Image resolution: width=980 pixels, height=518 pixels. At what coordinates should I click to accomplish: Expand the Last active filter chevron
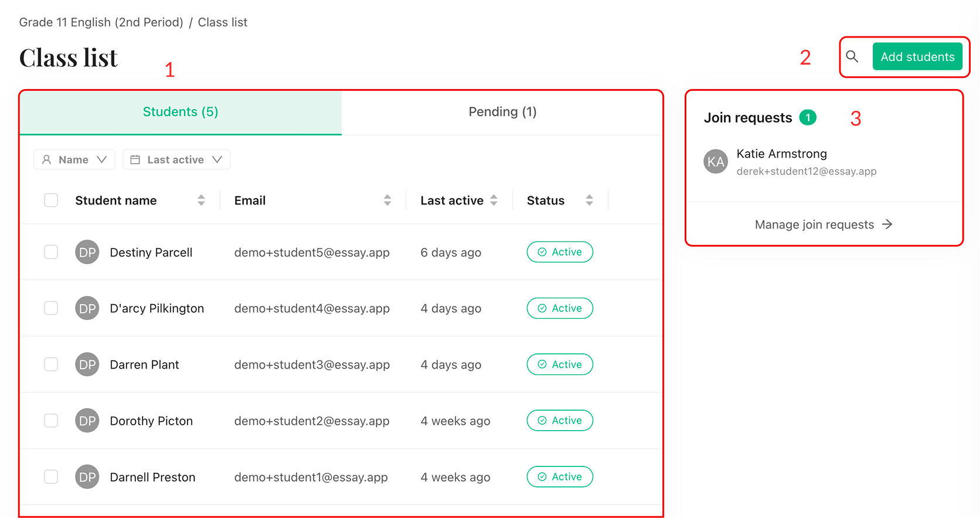point(217,159)
